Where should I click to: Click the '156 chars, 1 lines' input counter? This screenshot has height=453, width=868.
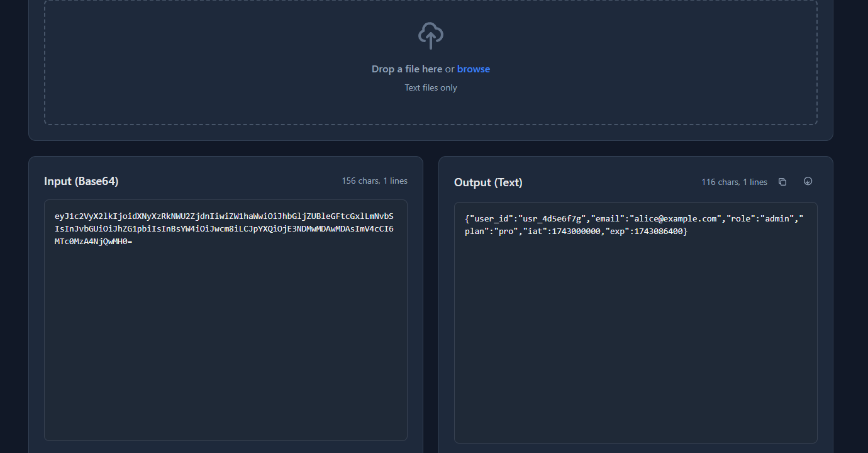pos(374,181)
